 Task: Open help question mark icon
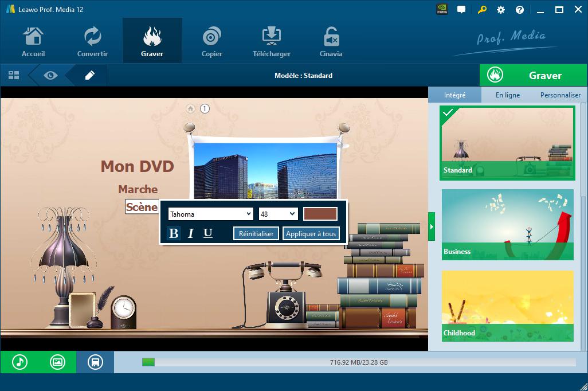520,10
